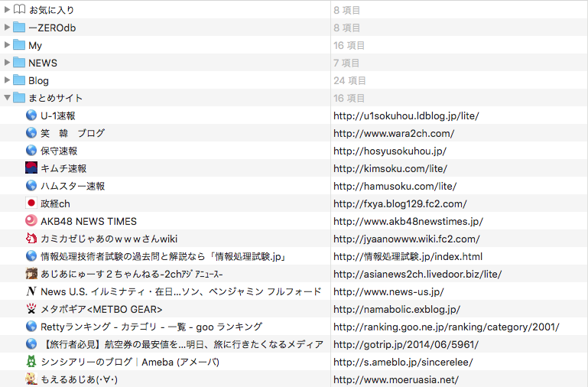Click the globe icon for ハムスター速報
This screenshot has height=387, width=588.
point(31,186)
